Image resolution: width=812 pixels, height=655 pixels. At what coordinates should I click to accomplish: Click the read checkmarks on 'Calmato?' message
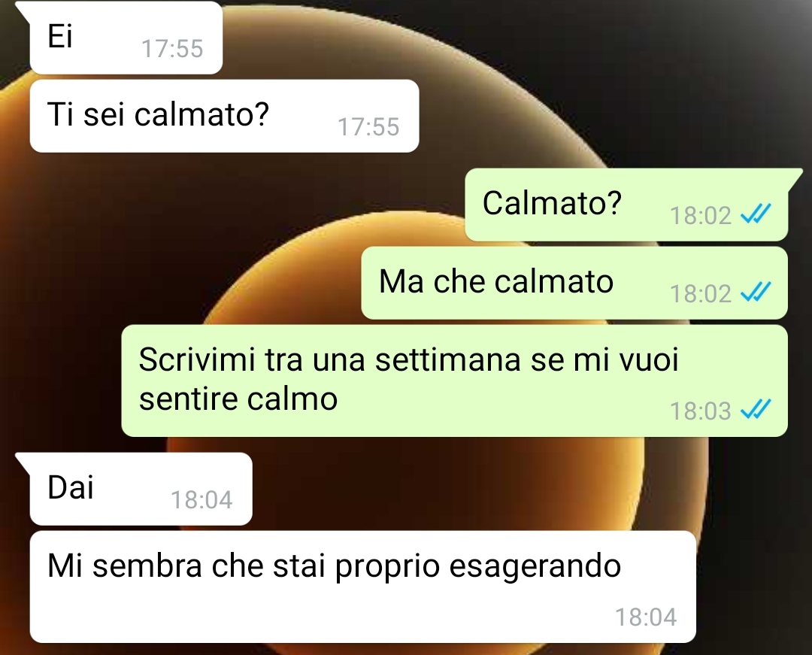click(x=756, y=214)
